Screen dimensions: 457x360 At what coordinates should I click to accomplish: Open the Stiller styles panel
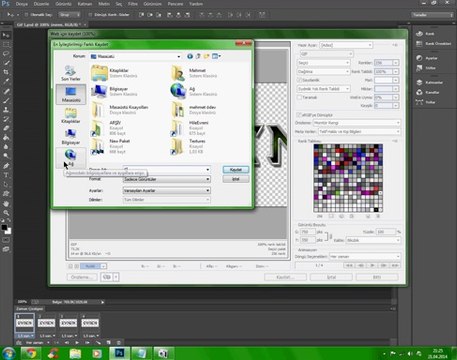[419, 68]
